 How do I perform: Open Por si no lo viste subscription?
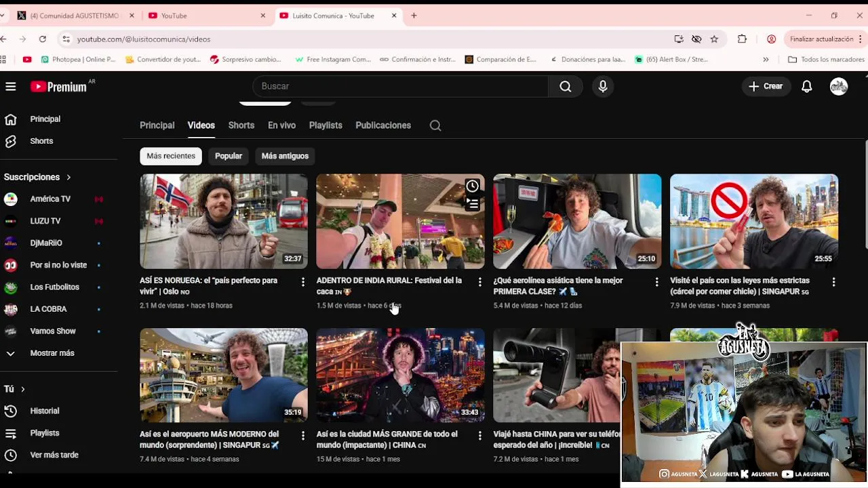point(58,265)
